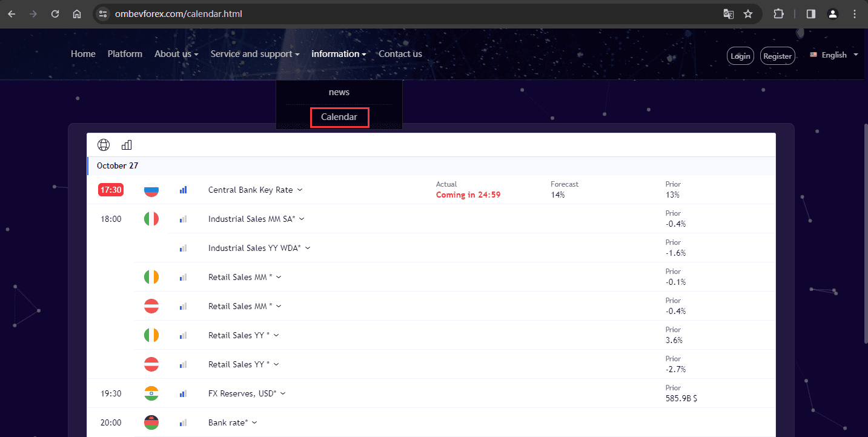Click the Prior 13% value
This screenshot has width=868, height=437.
point(672,195)
